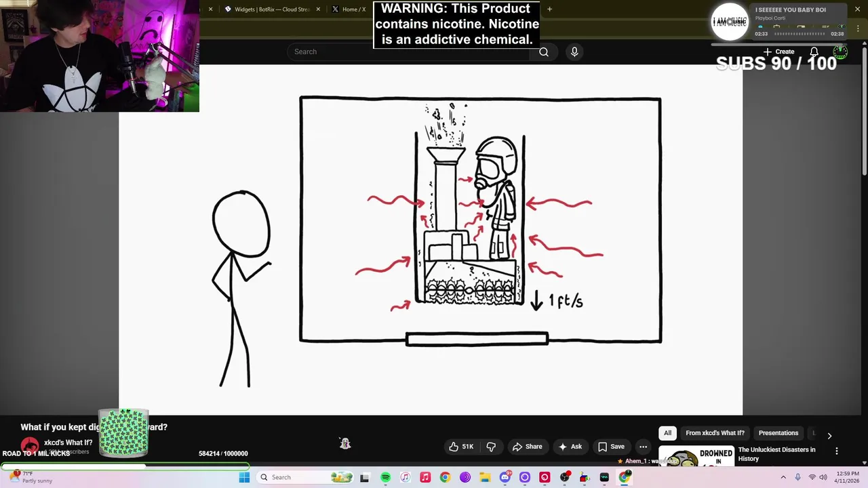Open the Windows Start menu
Viewport: 868px width, 488px height.
(x=244, y=477)
